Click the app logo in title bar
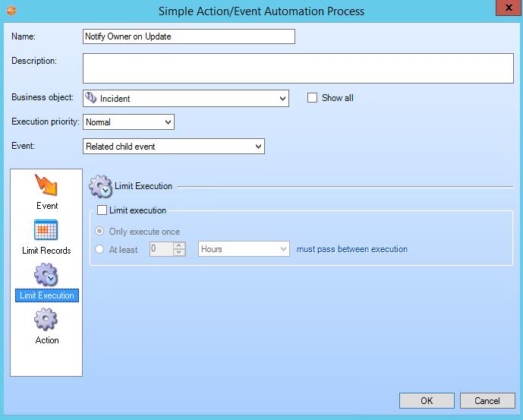 click(11, 11)
